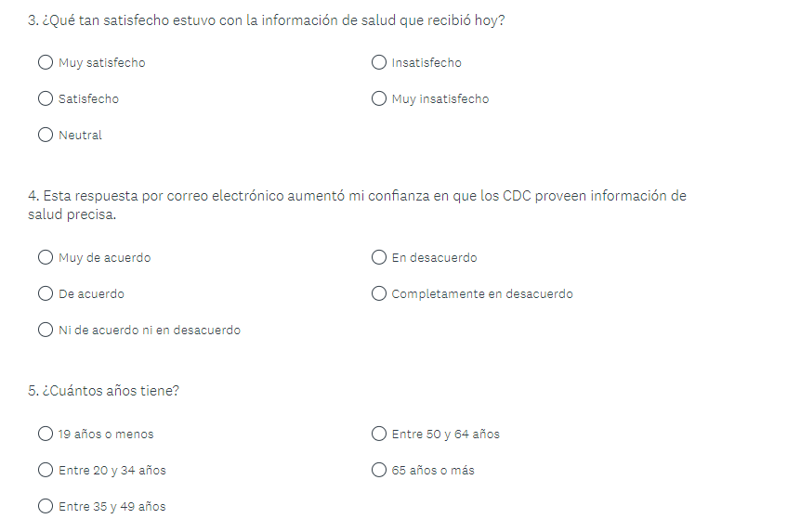Click the "¿Cuántos años tiene?" question text
Image resolution: width=787 pixels, height=532 pixels.
[x=103, y=392]
